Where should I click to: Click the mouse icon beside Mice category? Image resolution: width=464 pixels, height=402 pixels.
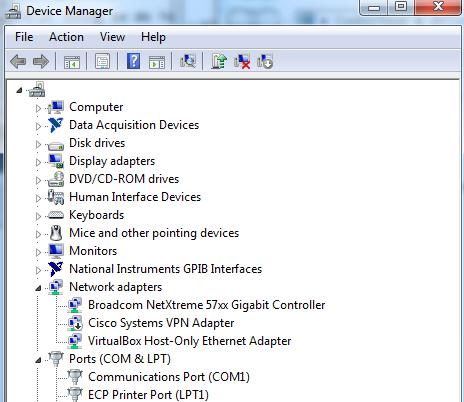click(56, 233)
